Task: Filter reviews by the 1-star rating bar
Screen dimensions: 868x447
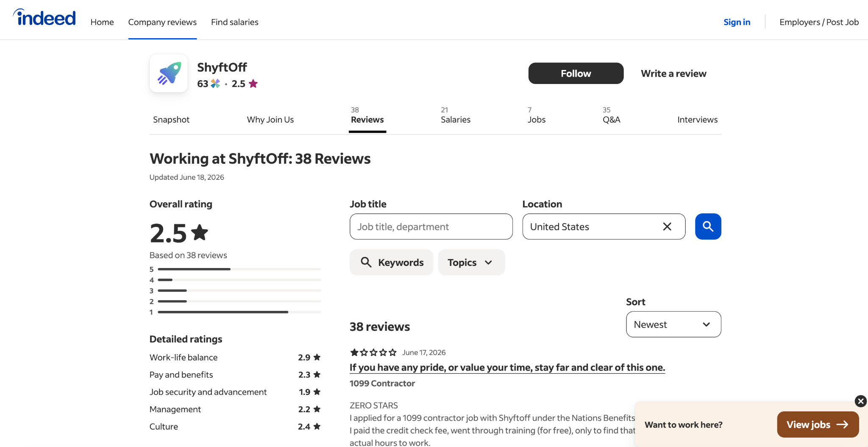Action: pos(235,312)
